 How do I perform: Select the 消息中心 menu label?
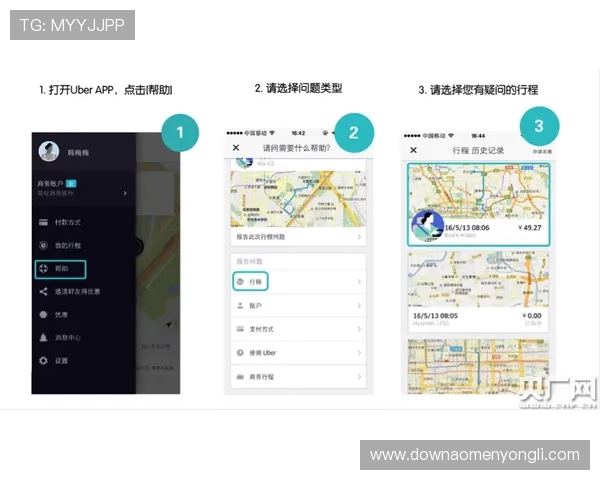coord(68,338)
